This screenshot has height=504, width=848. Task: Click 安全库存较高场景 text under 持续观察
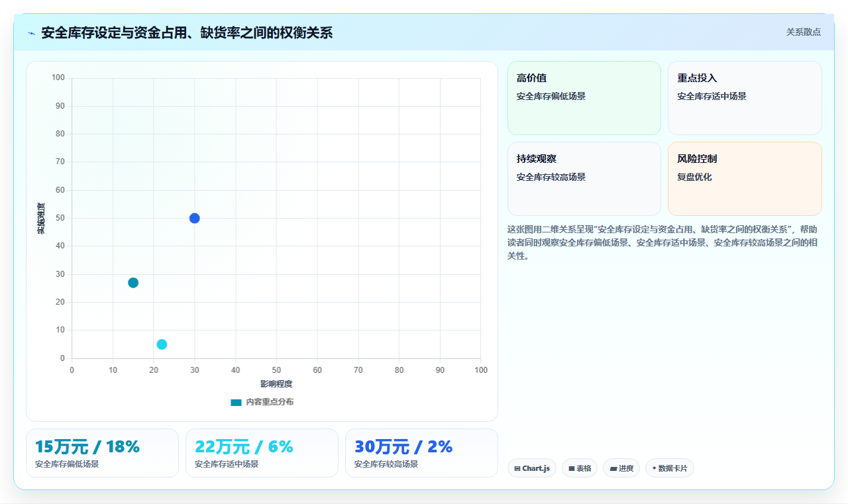pos(551,177)
